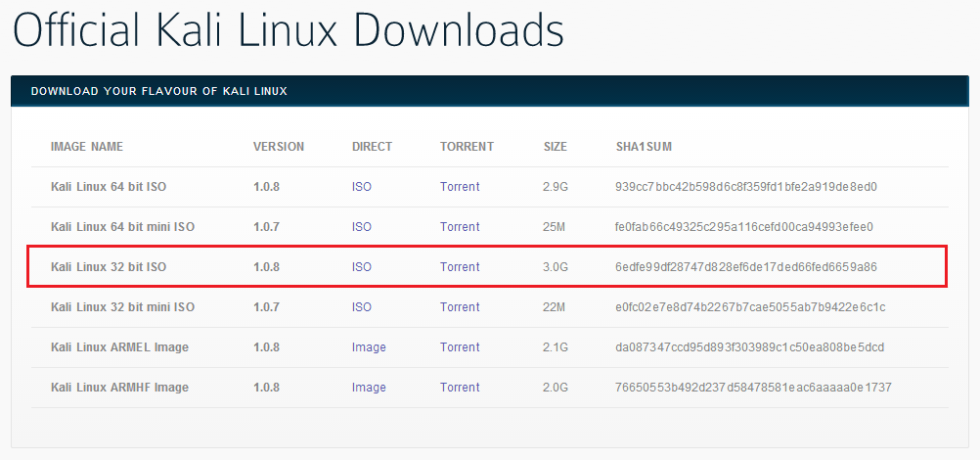Click the IMAGE NAME column header
This screenshot has width=980, height=460.
pos(87,147)
